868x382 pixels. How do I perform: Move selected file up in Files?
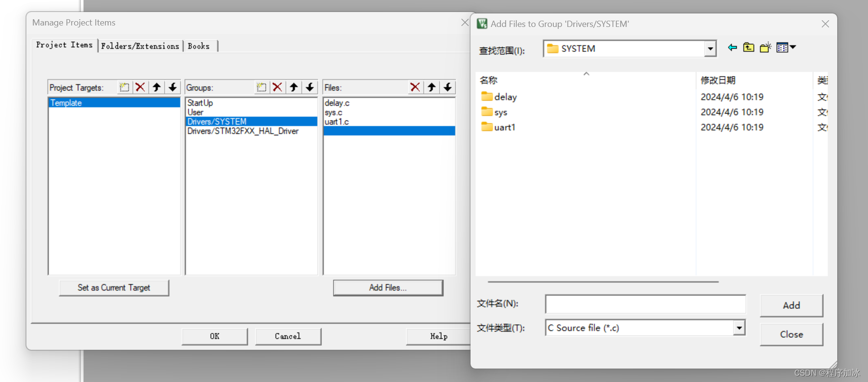coord(431,87)
